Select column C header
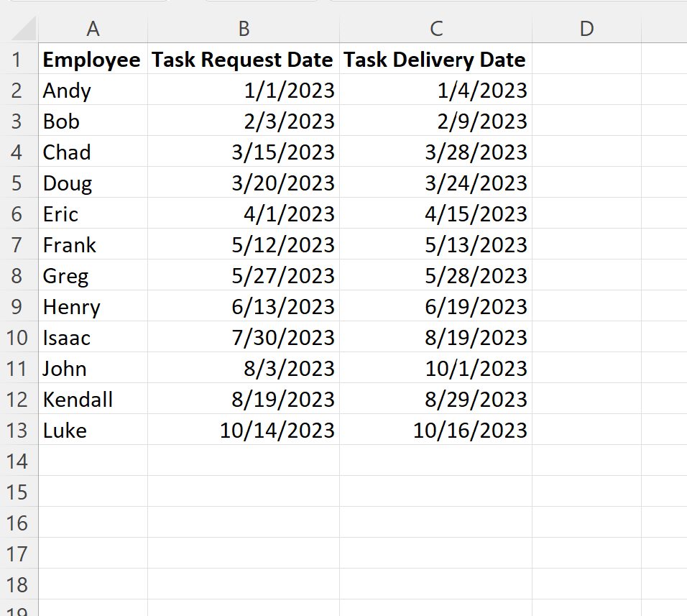 point(436,29)
